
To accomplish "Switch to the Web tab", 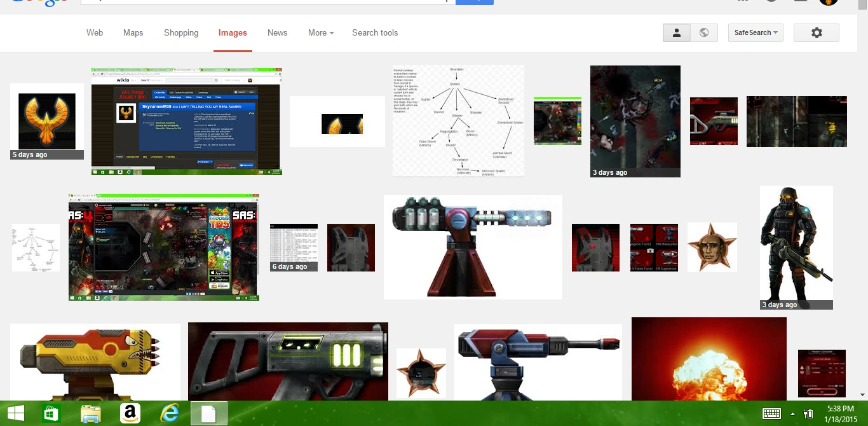I will click(x=95, y=33).
